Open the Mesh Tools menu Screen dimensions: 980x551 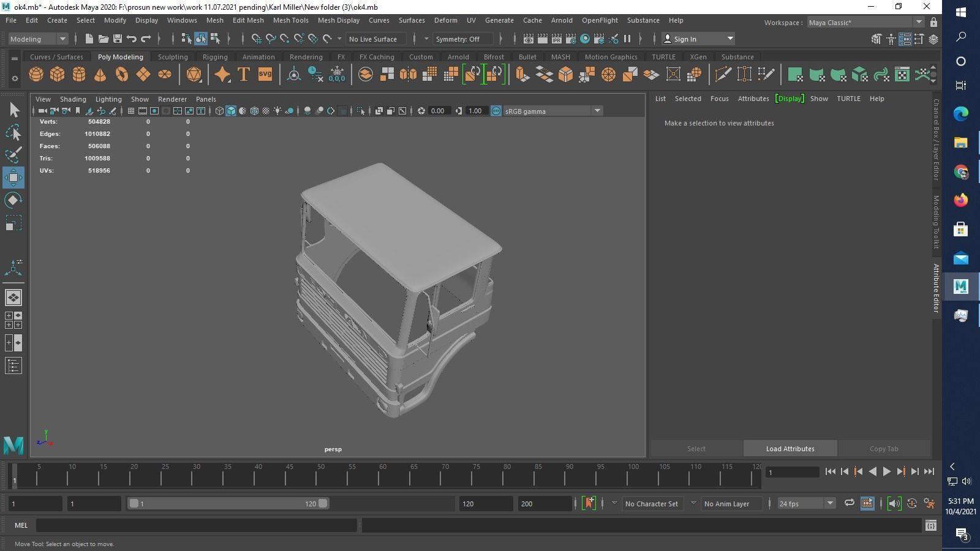point(290,20)
